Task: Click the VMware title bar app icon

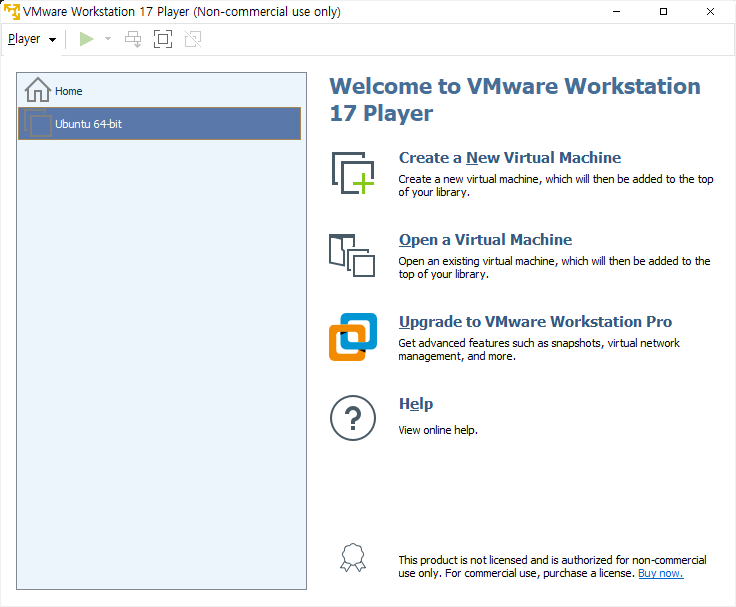Action: (12, 11)
